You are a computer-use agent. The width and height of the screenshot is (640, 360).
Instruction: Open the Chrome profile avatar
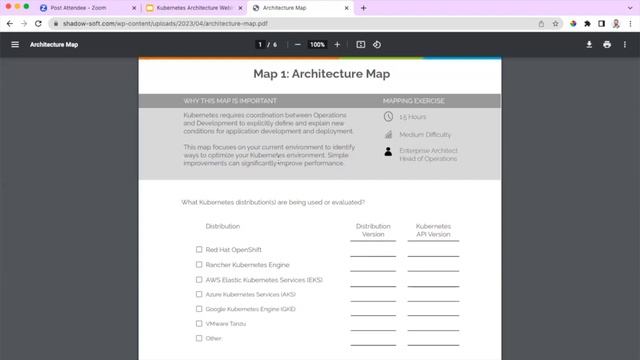tap(616, 24)
